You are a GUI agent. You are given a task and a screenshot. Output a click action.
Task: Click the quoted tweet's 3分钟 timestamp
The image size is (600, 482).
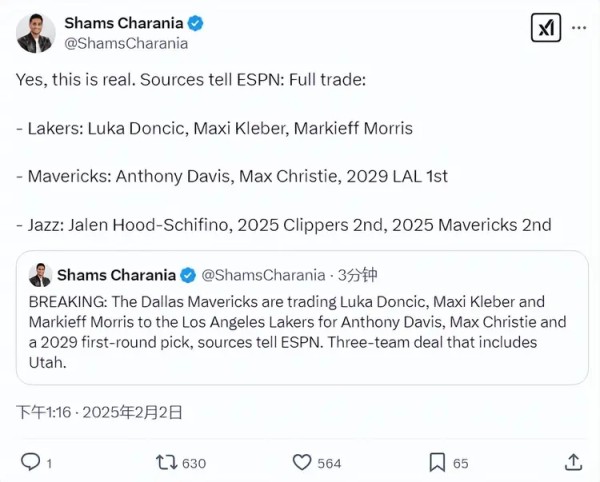click(x=358, y=275)
